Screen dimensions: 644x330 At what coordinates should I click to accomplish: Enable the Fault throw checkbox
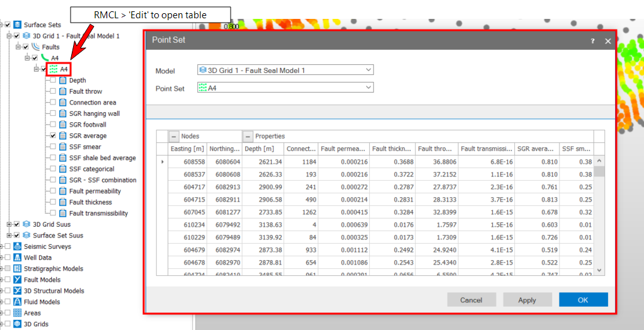(53, 91)
